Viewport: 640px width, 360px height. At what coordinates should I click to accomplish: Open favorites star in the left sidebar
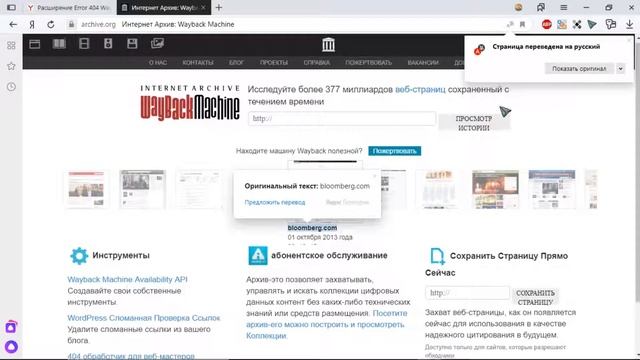point(11,66)
